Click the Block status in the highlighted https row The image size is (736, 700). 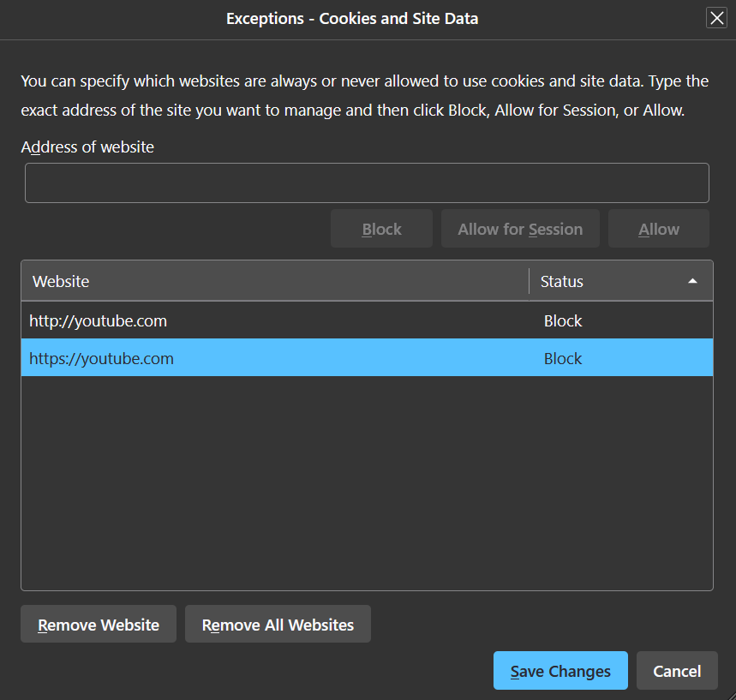(563, 358)
